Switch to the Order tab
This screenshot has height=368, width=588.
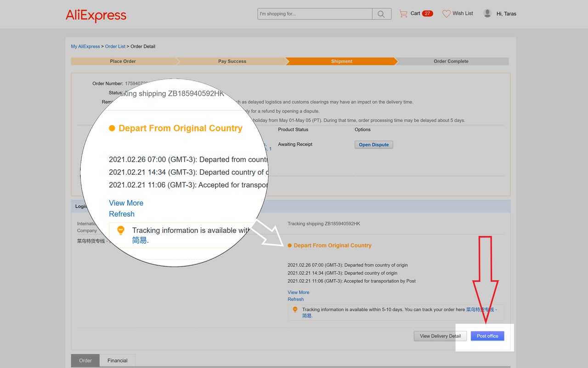[x=85, y=361]
